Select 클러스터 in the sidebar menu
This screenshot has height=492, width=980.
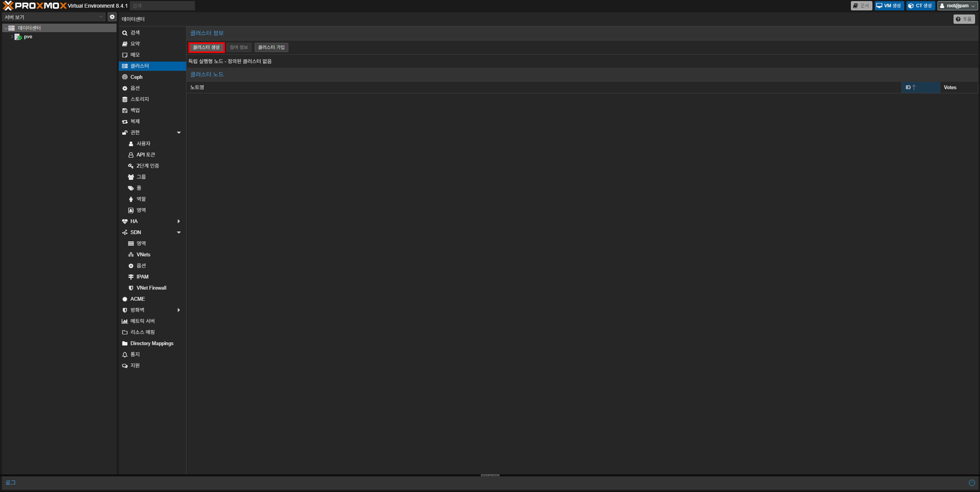coord(152,66)
